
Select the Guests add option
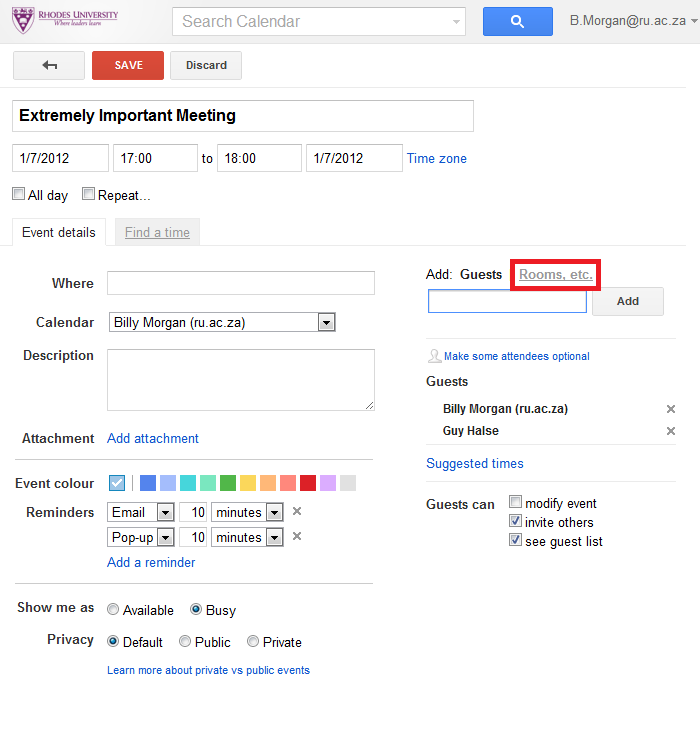tap(481, 274)
